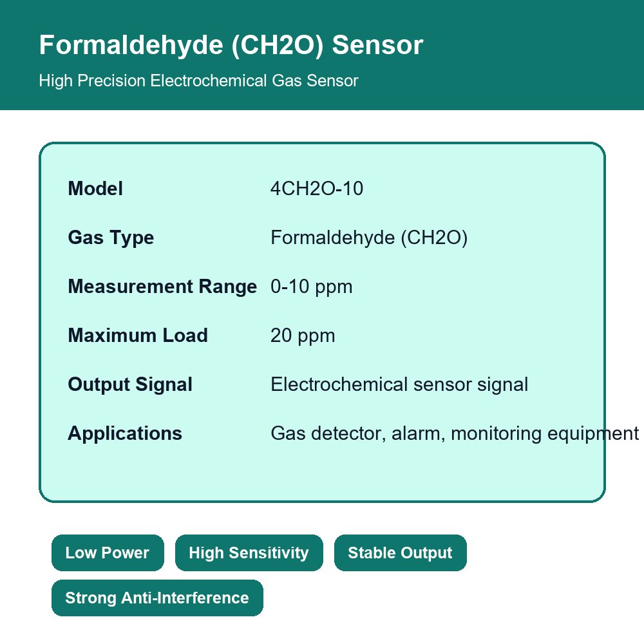Select the High Sensitivity tag
644x644 pixels.
249,553
